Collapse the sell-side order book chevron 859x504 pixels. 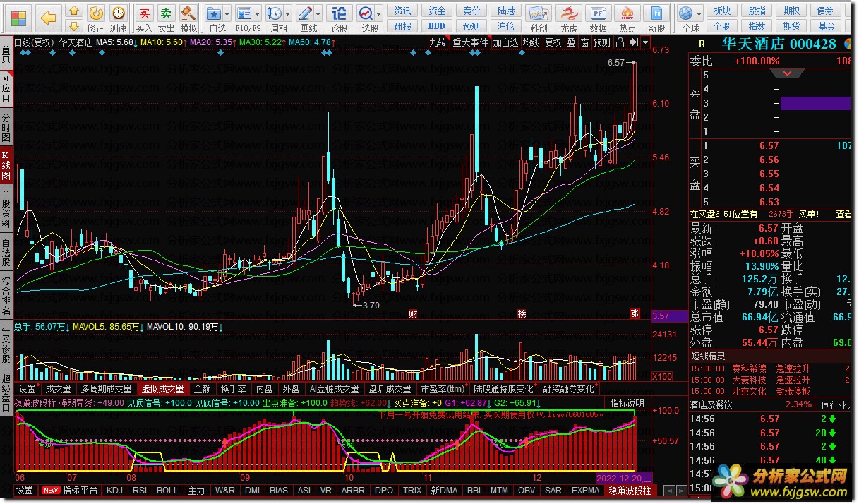786,73
